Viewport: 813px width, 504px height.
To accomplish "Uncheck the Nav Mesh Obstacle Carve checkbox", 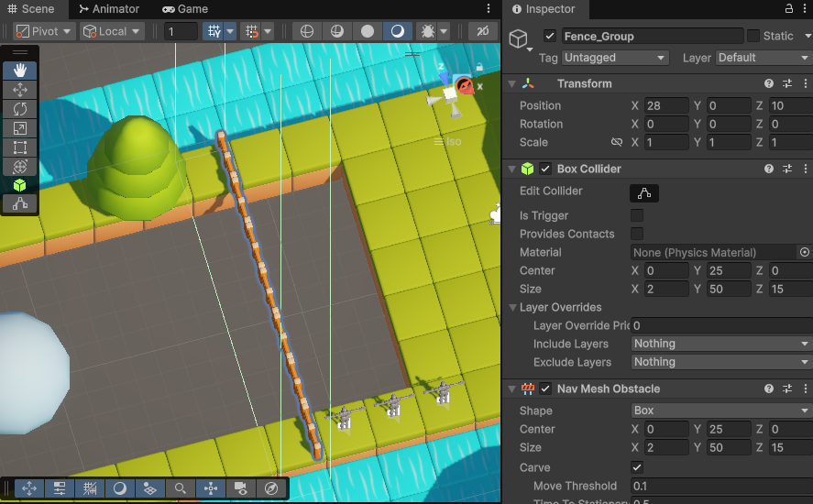I will [636, 467].
